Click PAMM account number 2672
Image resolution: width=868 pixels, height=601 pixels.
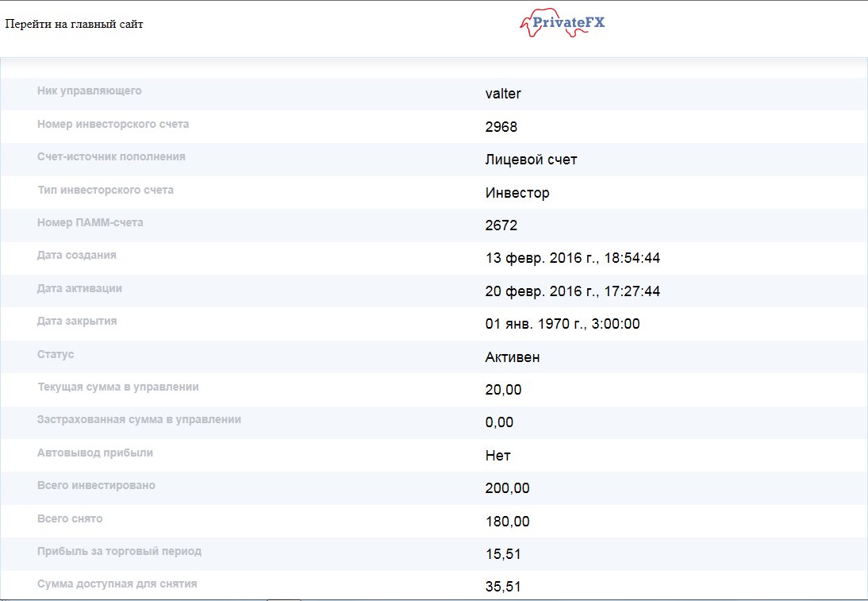pos(501,225)
